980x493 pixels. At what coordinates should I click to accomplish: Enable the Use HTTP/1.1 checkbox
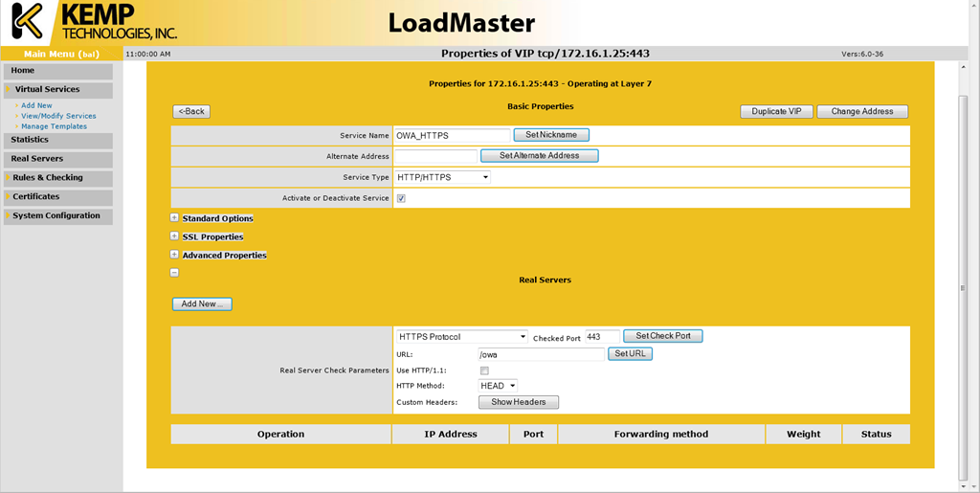click(484, 370)
